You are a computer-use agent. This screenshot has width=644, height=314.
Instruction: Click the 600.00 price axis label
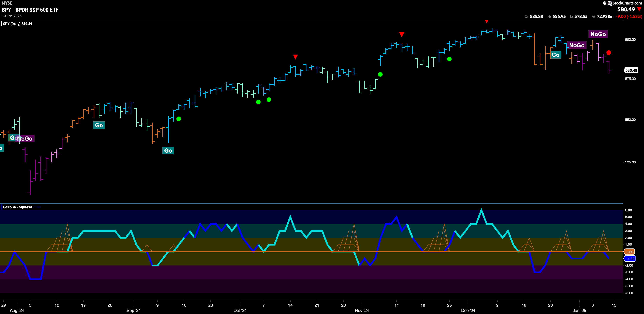[630, 40]
